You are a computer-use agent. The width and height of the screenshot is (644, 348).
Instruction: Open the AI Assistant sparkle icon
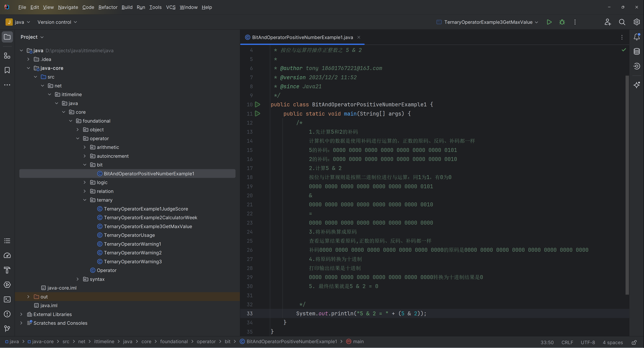(x=636, y=85)
